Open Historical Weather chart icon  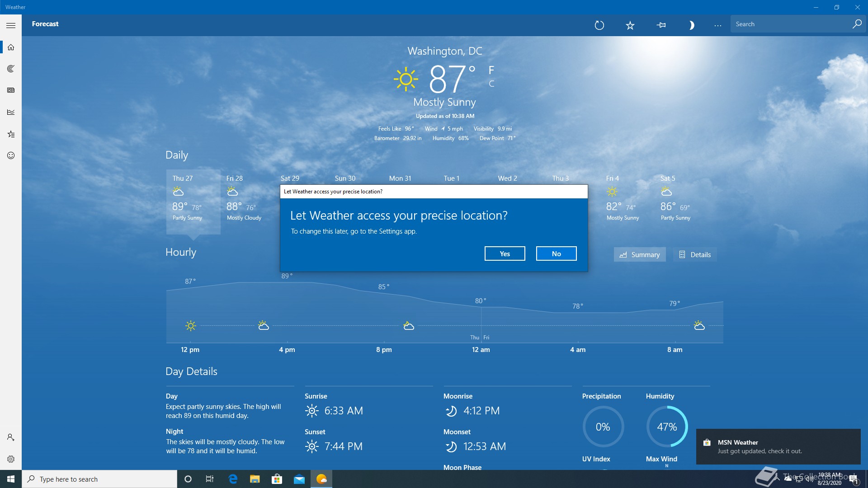[x=11, y=112]
